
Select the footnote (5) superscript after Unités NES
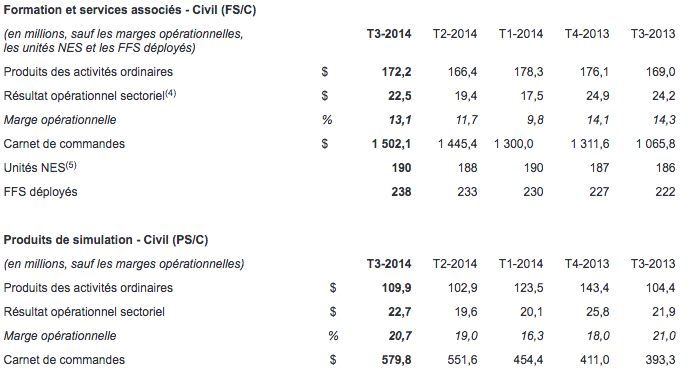(71, 165)
